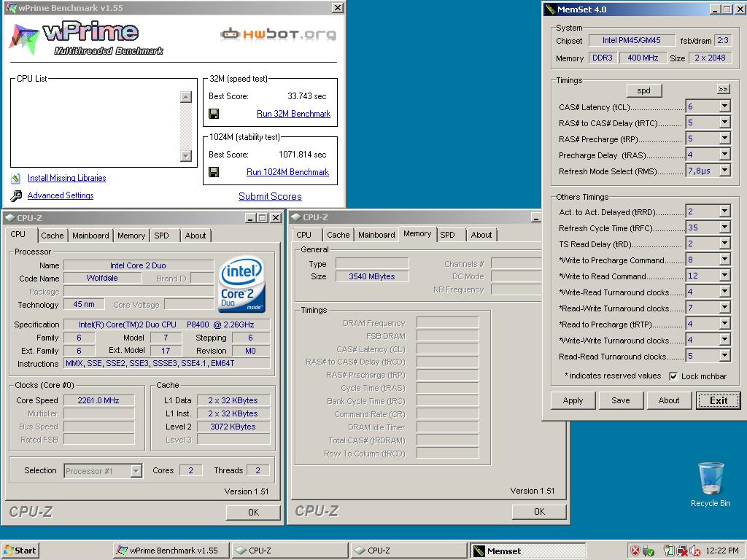The image size is (747, 560).
Task: Expand MemSet timings with >> button
Action: coord(723,90)
